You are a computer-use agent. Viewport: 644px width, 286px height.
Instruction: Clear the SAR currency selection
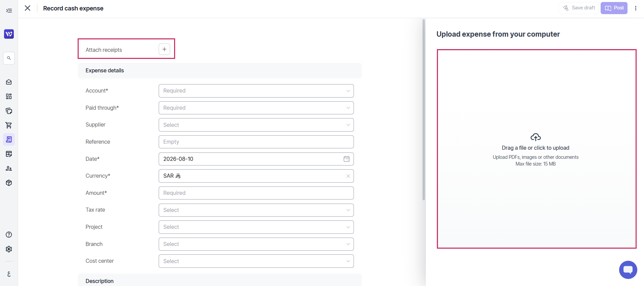[348, 176]
